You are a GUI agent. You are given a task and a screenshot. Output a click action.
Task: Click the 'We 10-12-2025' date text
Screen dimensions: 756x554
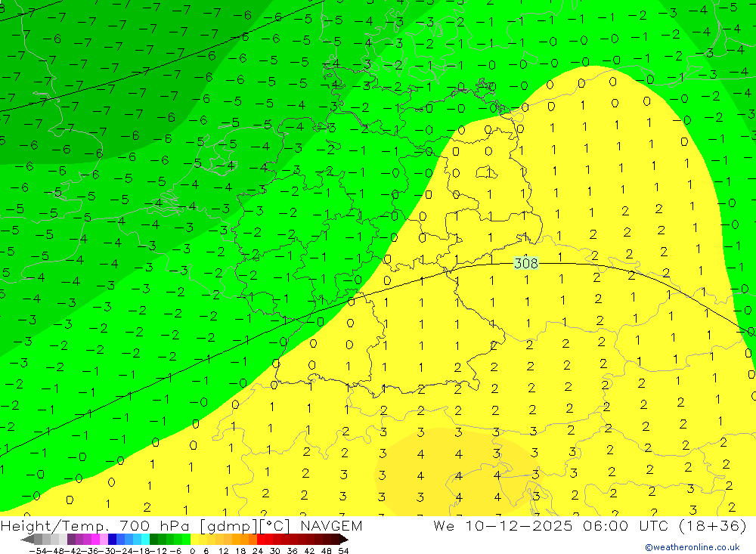pyautogui.click(x=503, y=526)
